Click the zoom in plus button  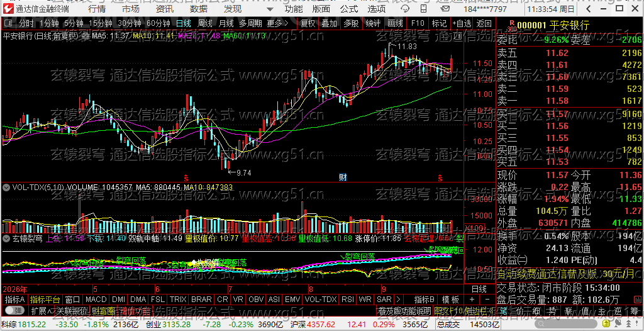tap(472, 300)
